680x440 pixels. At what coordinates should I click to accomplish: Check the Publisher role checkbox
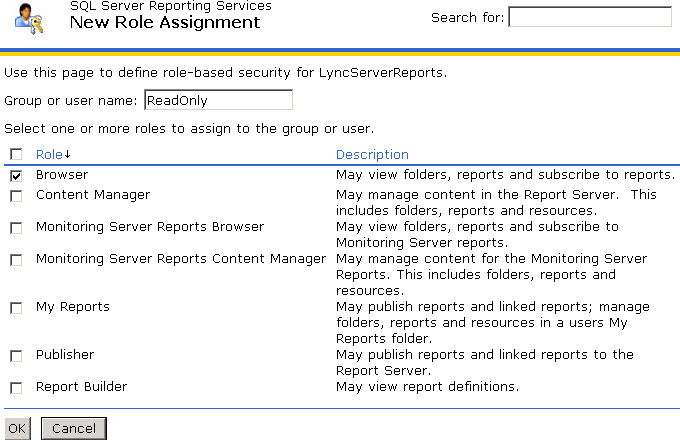[x=16, y=356]
